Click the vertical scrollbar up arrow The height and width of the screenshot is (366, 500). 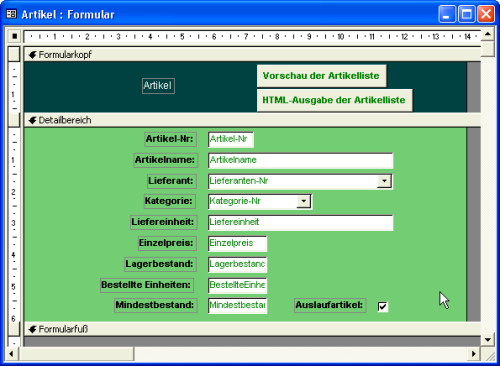pyautogui.click(x=488, y=34)
